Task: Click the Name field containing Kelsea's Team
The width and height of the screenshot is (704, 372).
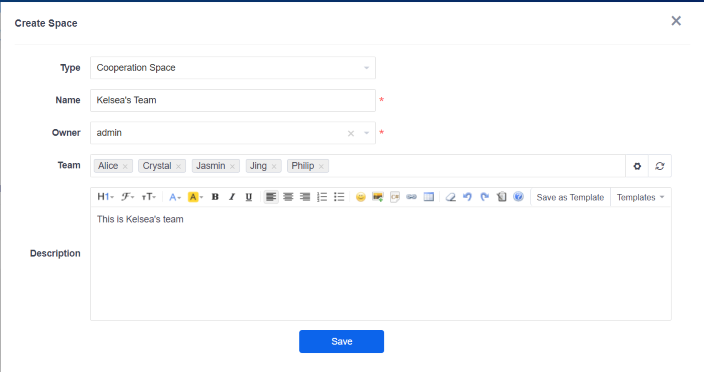Action: pyautogui.click(x=233, y=100)
